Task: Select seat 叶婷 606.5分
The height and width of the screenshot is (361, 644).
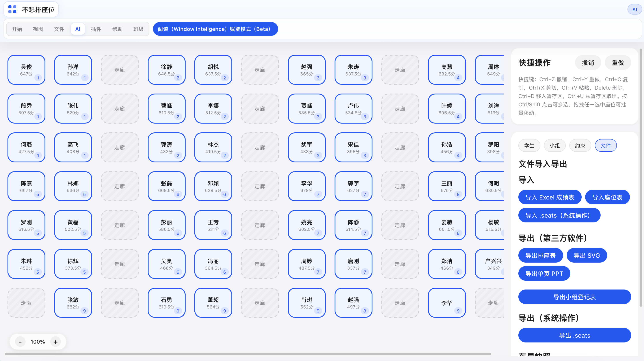Action: point(447,109)
